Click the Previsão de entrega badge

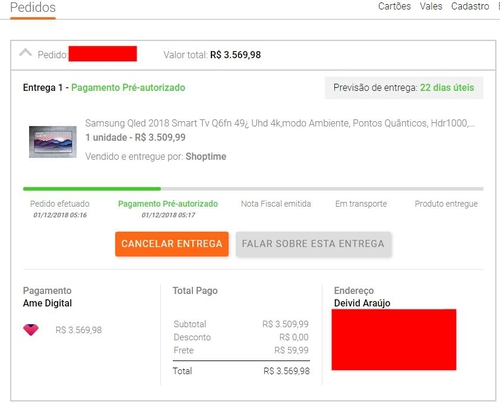404,88
